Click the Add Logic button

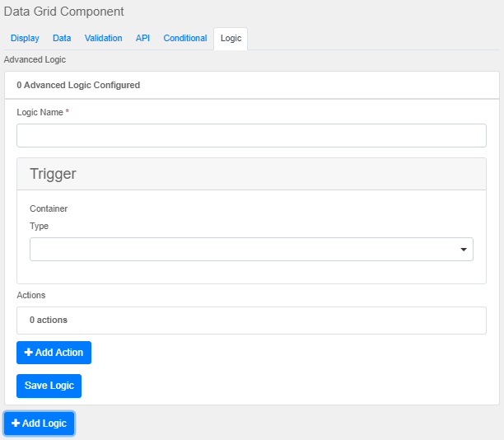tap(40, 424)
